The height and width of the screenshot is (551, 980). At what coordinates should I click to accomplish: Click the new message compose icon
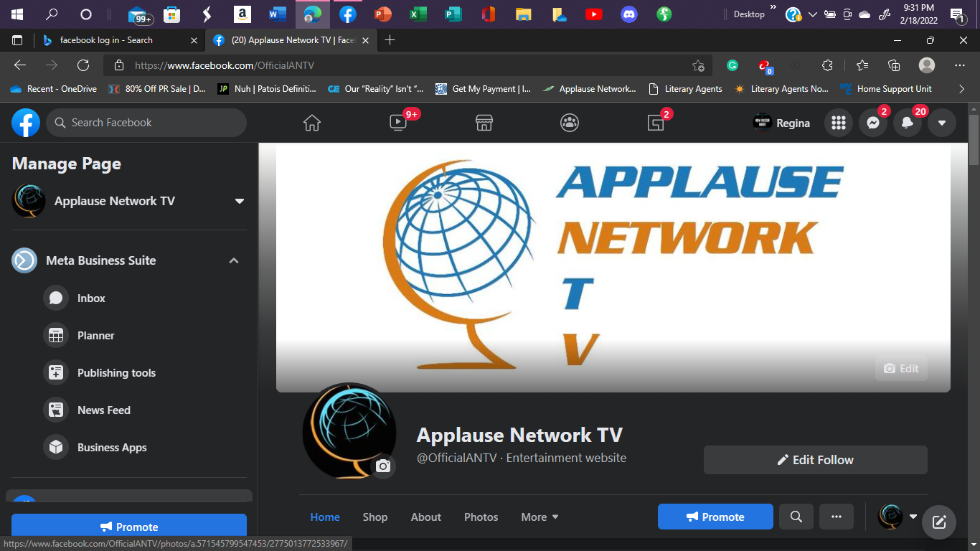pos(939,522)
